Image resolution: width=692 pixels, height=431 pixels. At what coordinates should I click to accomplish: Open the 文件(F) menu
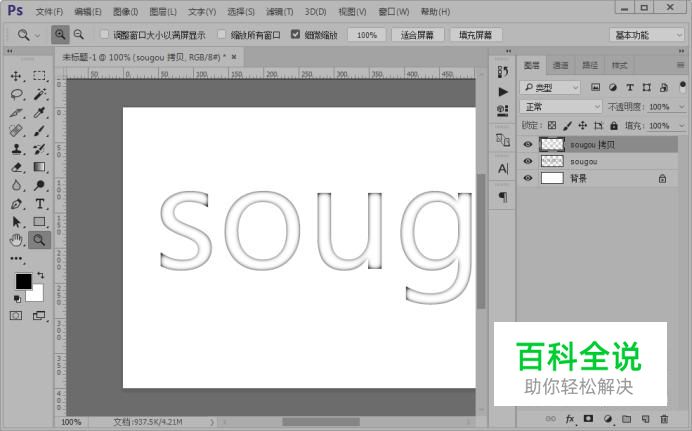[x=49, y=12]
